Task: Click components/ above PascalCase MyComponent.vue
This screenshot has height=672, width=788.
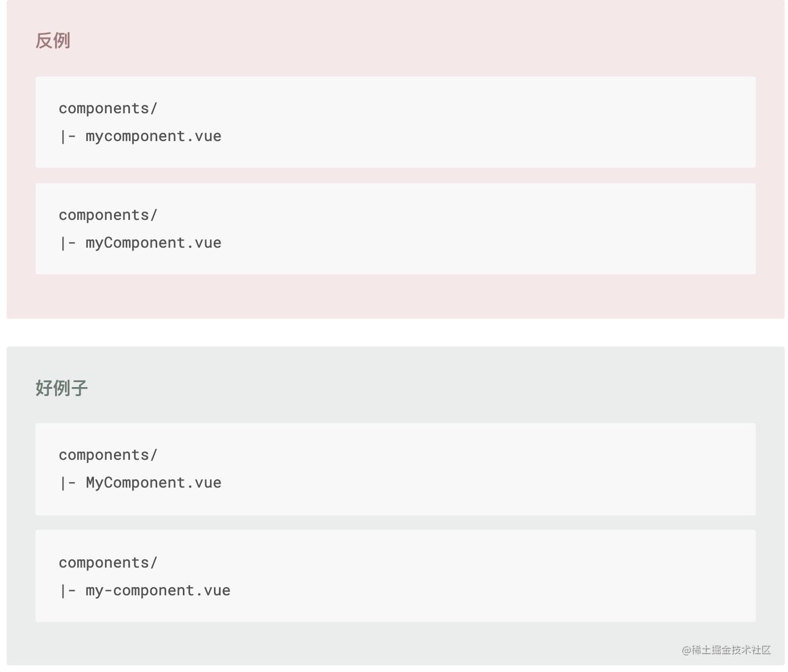Action: point(108,455)
